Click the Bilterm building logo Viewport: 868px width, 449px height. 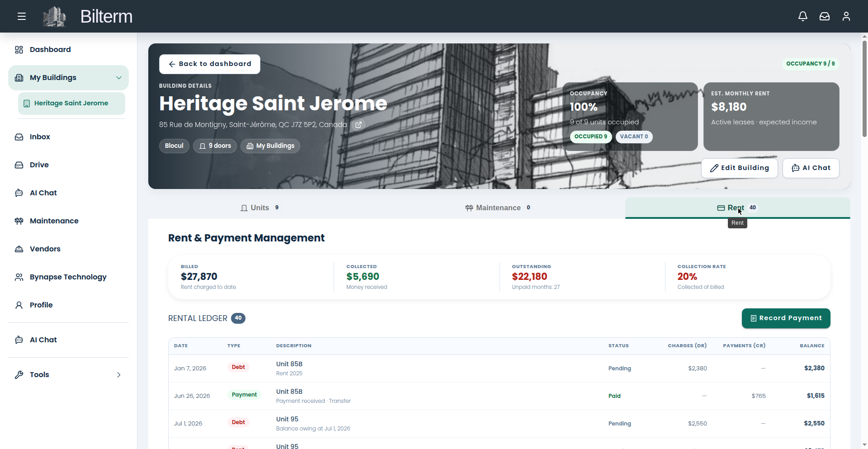point(54,16)
